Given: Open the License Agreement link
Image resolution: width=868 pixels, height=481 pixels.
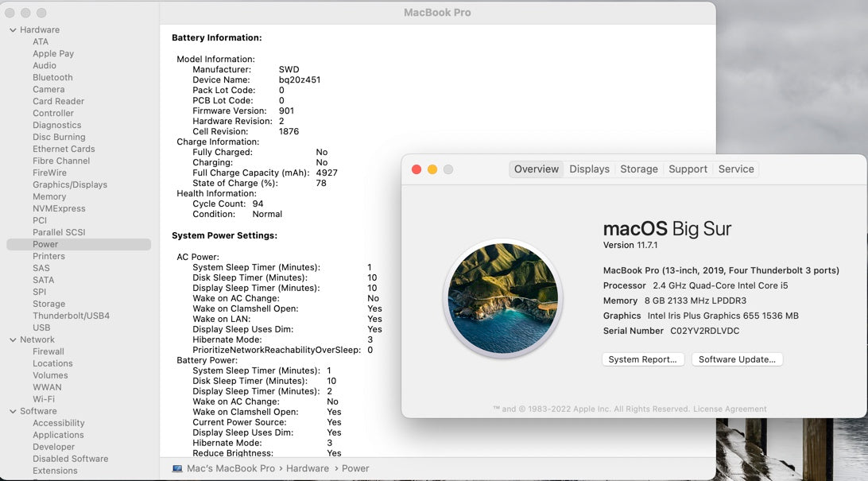Looking at the screenshot, I should point(730,409).
